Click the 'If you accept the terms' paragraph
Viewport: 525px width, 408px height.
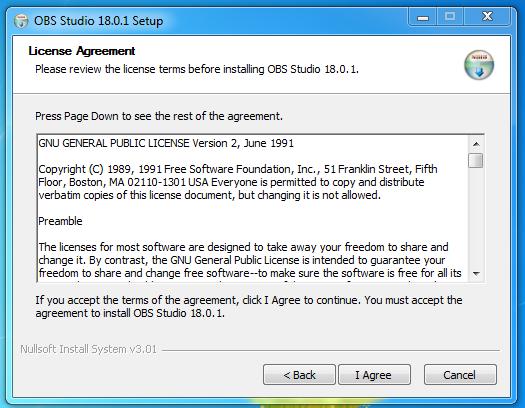(x=249, y=306)
